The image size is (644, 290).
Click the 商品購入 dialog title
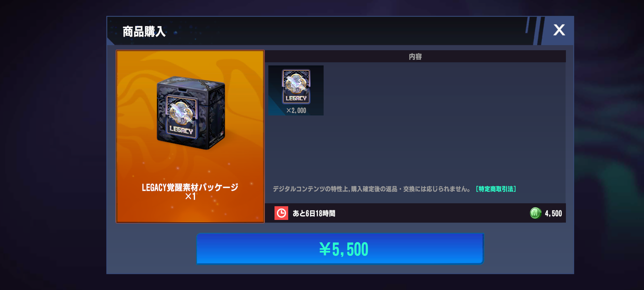pos(144,32)
